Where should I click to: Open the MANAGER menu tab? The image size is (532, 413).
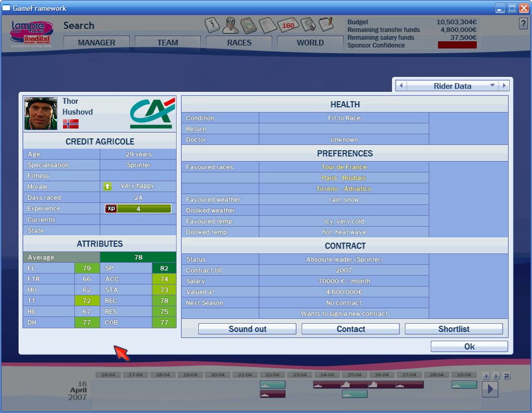(x=97, y=43)
